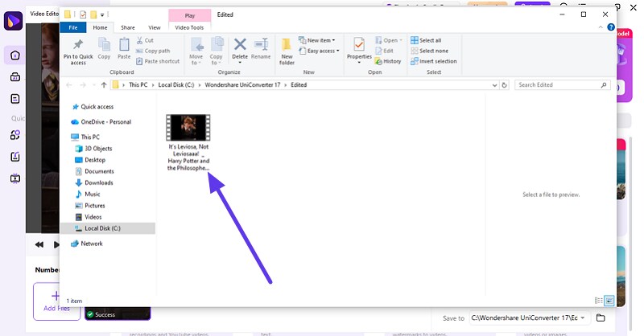The width and height of the screenshot is (644, 336).
Task: Open 3D Objects in navigation tree
Action: pyautogui.click(x=94, y=149)
